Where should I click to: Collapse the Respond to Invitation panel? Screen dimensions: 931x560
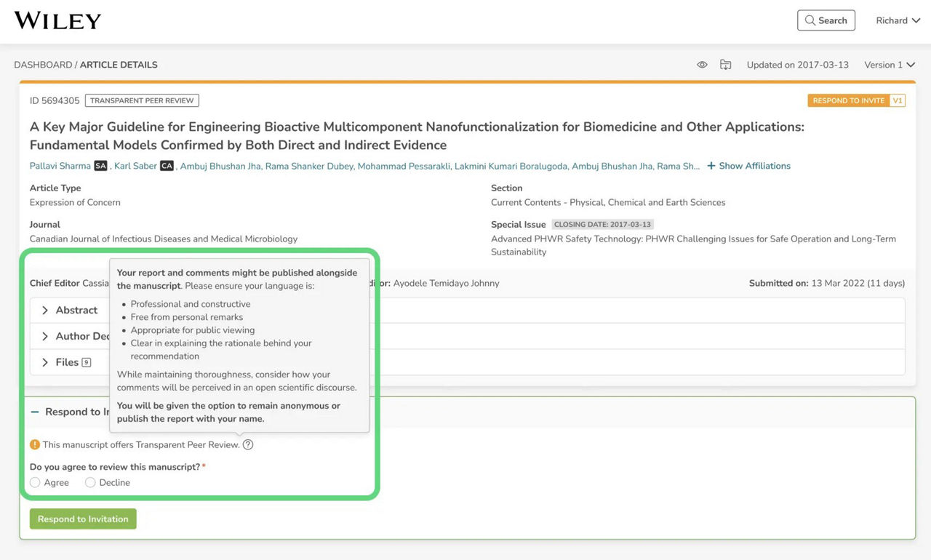click(35, 412)
